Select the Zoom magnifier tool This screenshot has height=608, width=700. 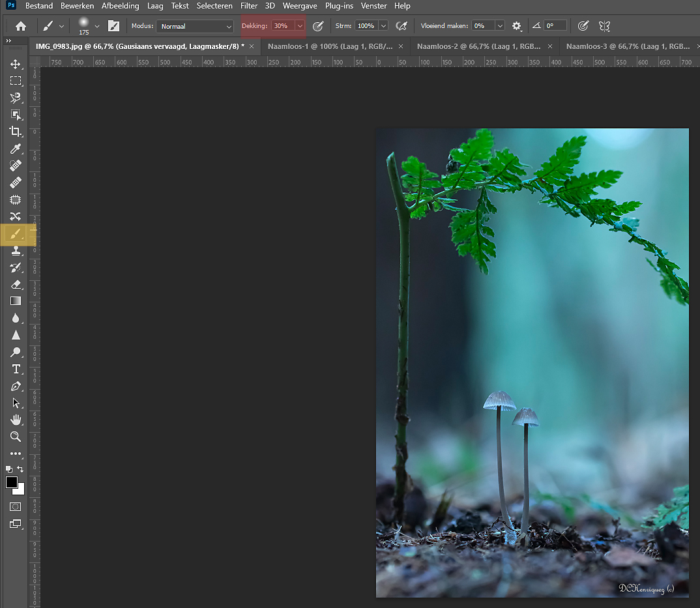pos(16,437)
